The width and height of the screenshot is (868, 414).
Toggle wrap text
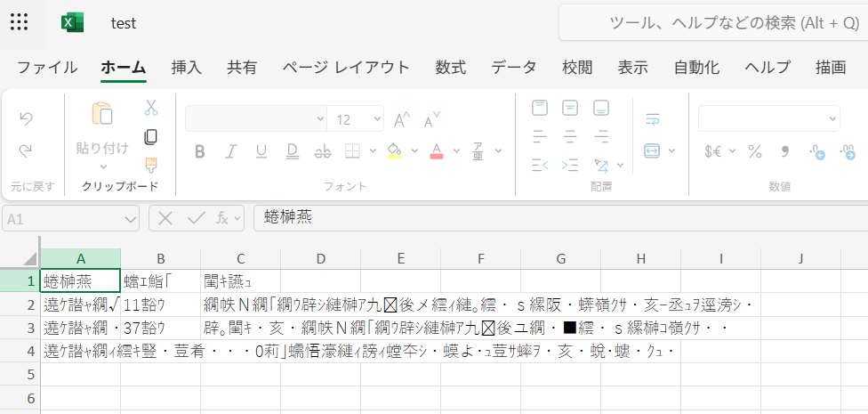(x=653, y=119)
